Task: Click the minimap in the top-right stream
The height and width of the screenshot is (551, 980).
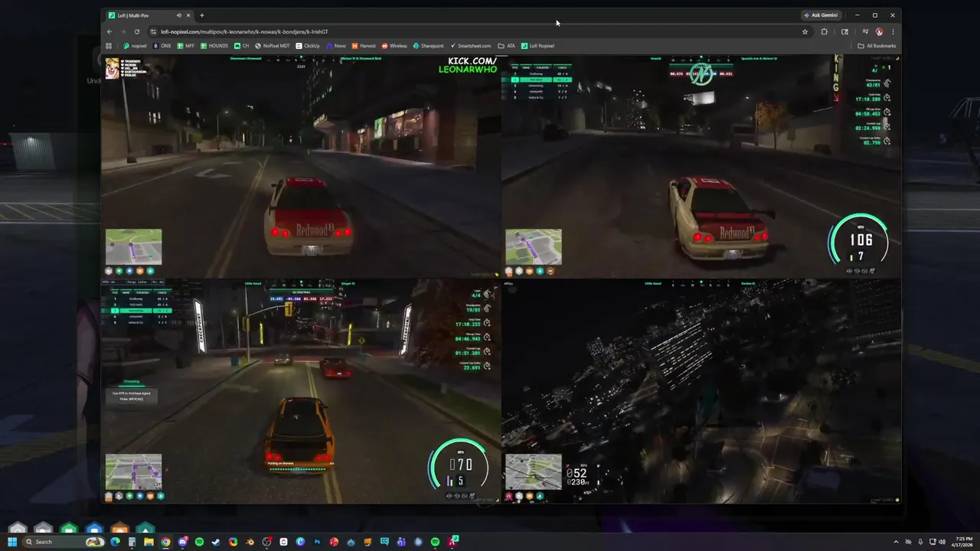Action: (x=534, y=246)
